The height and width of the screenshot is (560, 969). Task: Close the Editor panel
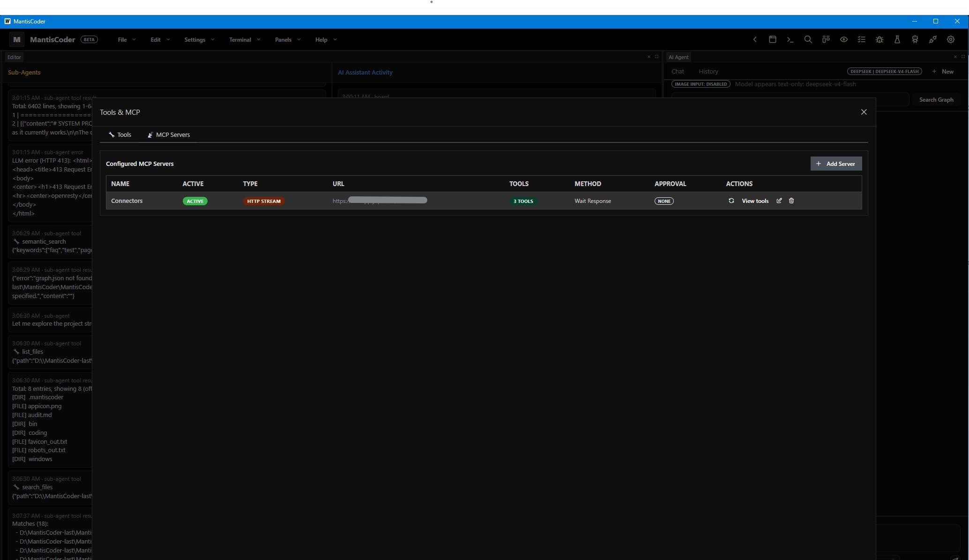pos(649,57)
